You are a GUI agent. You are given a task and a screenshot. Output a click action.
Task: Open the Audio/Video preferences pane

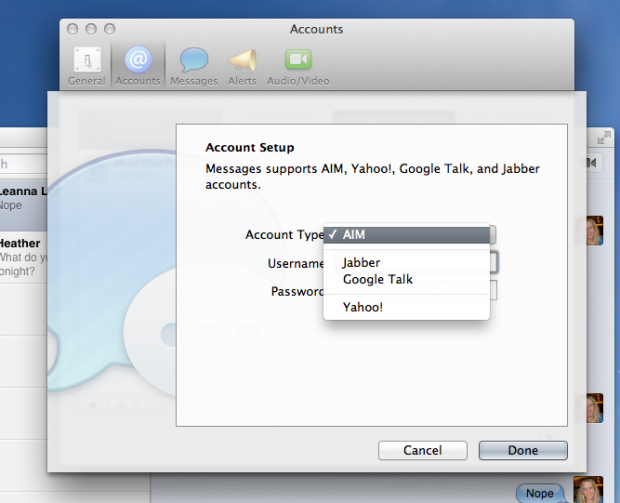click(x=298, y=65)
